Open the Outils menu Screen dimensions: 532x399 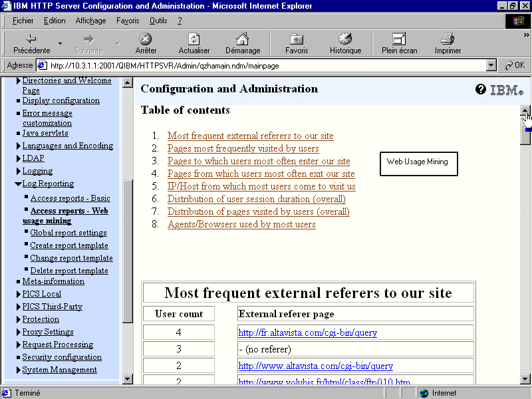[x=158, y=21]
